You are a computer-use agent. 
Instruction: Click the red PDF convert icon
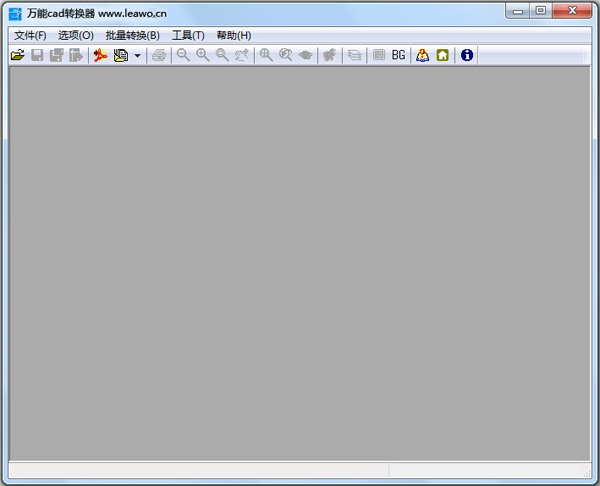(101, 55)
